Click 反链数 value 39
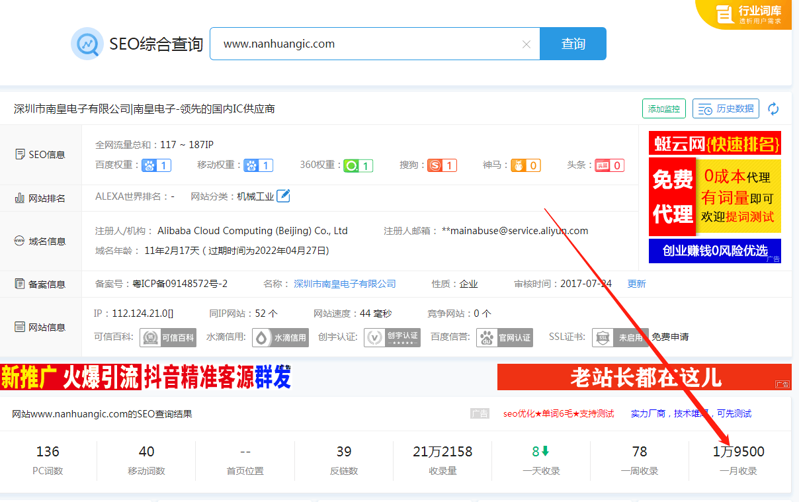The width and height of the screenshot is (799, 502). pos(344,452)
